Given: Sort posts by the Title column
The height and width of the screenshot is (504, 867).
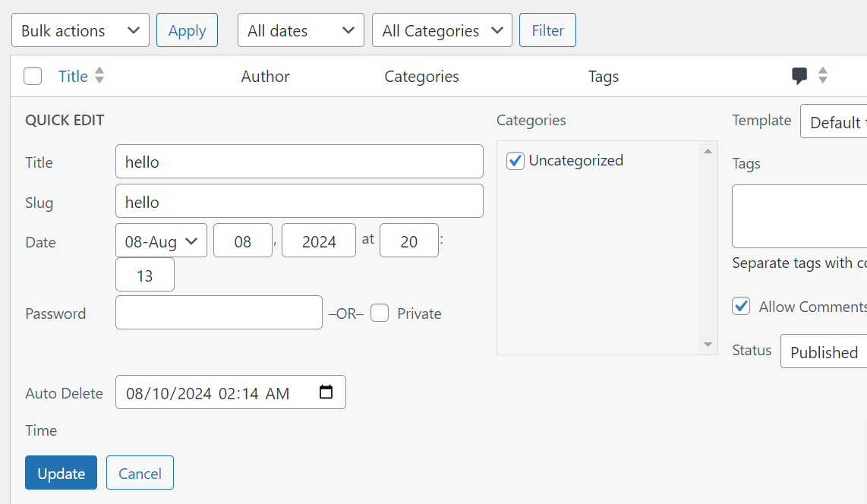Looking at the screenshot, I should [x=73, y=76].
